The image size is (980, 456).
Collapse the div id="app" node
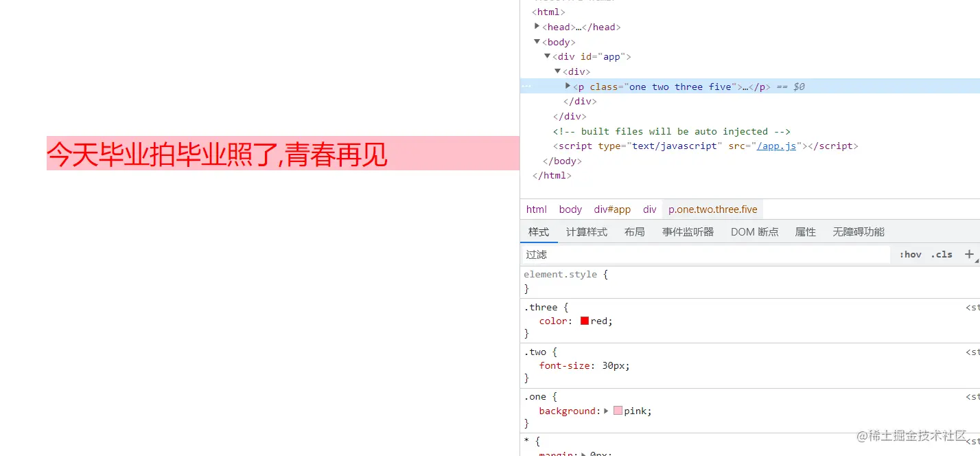(x=548, y=56)
